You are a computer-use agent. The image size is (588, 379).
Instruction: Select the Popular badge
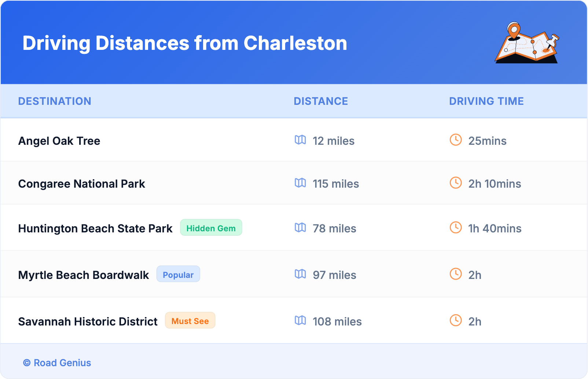(178, 275)
